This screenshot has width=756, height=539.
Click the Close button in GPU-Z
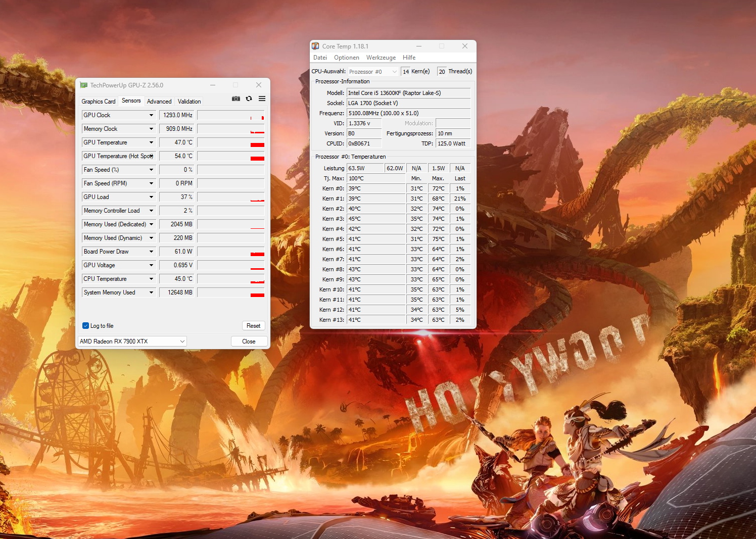[x=249, y=341]
